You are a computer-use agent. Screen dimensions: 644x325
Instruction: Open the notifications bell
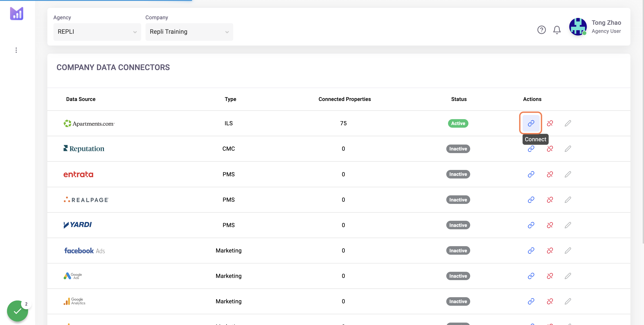click(x=557, y=30)
